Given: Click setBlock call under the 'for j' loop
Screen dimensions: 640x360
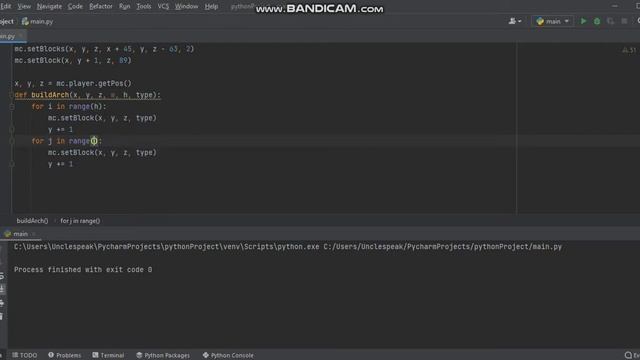Looking at the screenshot, I should pos(102,153).
